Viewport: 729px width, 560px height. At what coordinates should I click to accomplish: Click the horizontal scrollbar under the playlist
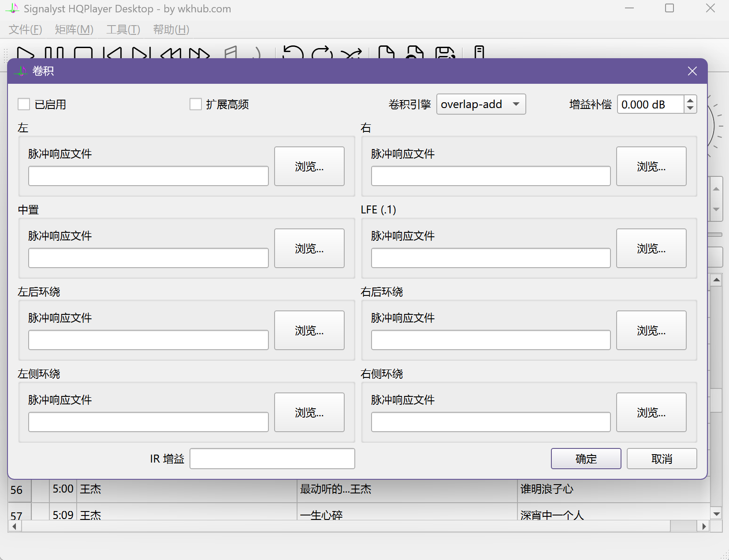tap(344, 526)
